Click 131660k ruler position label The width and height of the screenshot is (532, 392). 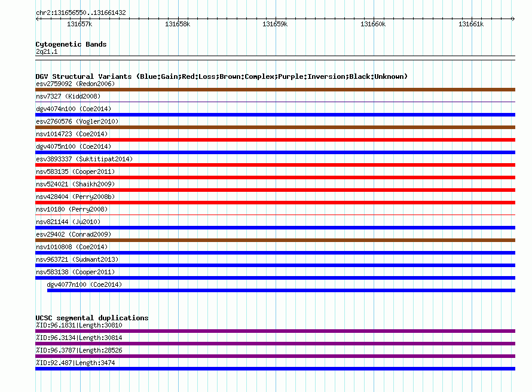(x=373, y=24)
